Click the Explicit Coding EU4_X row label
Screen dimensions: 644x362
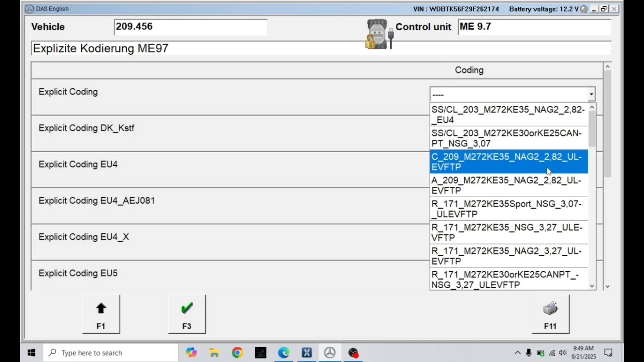pyautogui.click(x=84, y=237)
